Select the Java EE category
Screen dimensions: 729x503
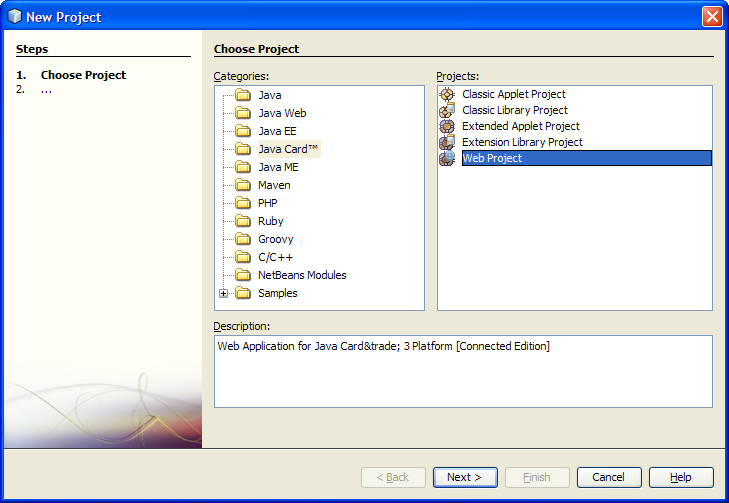click(x=277, y=131)
